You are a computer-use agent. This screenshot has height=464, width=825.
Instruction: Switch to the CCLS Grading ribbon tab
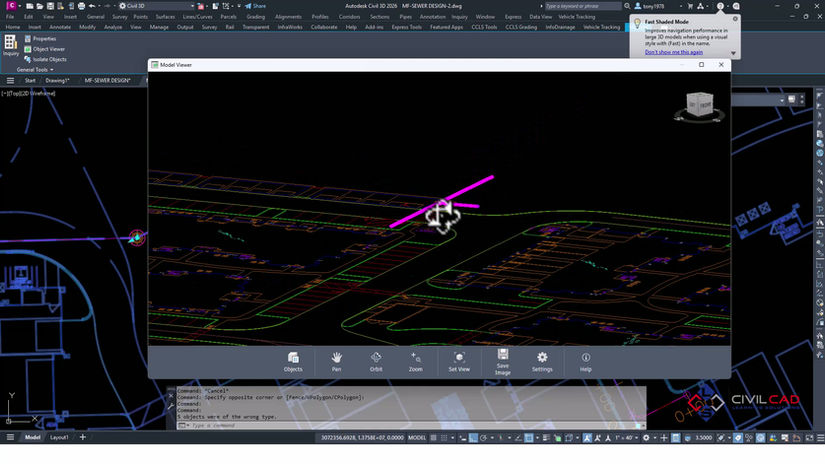click(x=521, y=27)
